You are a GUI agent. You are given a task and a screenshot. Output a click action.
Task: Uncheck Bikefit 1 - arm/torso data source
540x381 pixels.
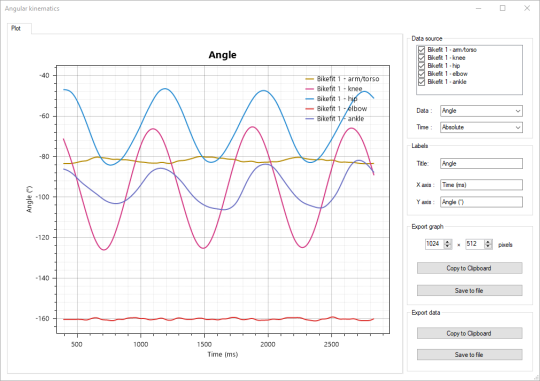click(421, 50)
